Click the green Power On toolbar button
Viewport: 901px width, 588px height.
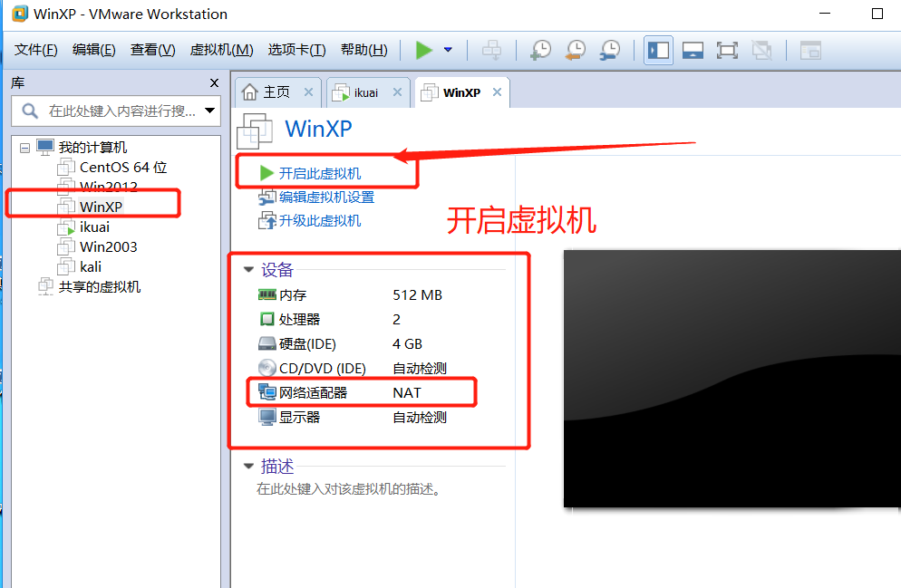(x=423, y=50)
